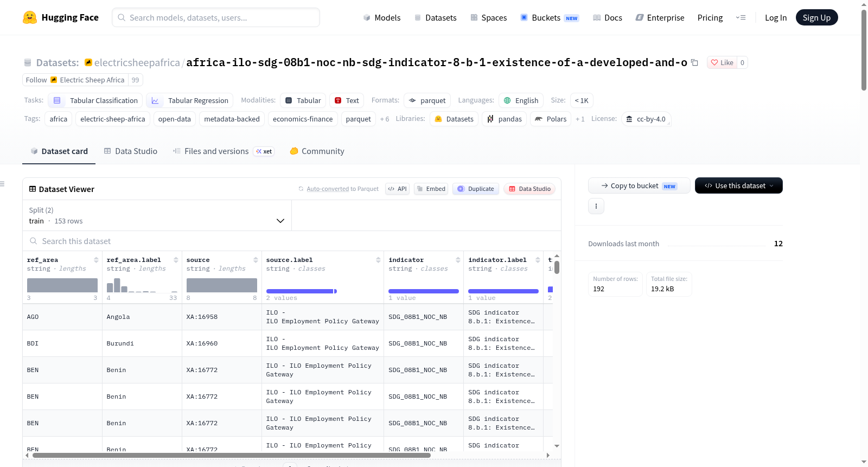Sort the ref_area column
Screen dimensions: 868x467
pyautogui.click(x=96, y=260)
